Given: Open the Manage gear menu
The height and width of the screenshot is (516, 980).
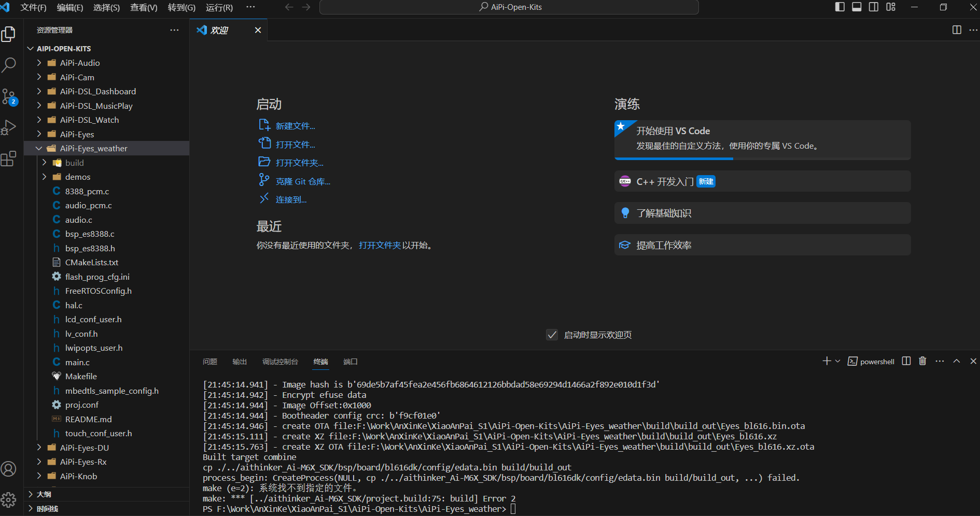Looking at the screenshot, I should [x=9, y=500].
